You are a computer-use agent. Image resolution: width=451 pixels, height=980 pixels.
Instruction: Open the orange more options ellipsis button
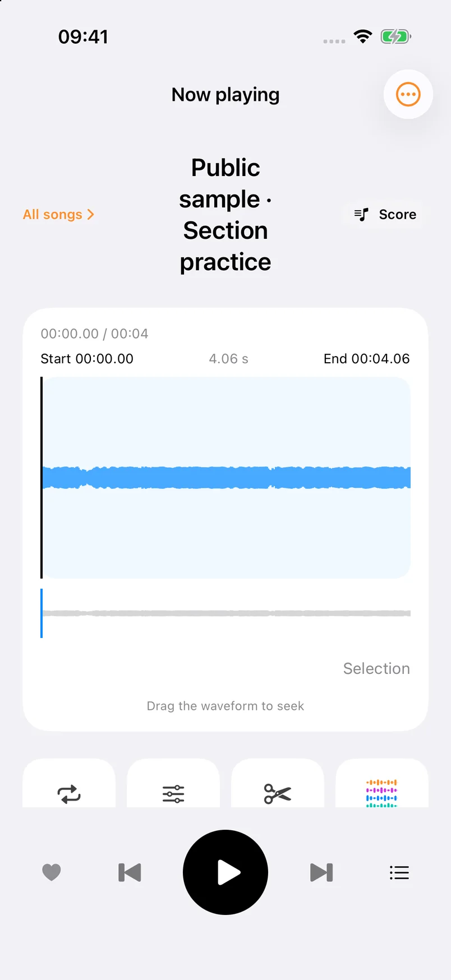pyautogui.click(x=408, y=94)
